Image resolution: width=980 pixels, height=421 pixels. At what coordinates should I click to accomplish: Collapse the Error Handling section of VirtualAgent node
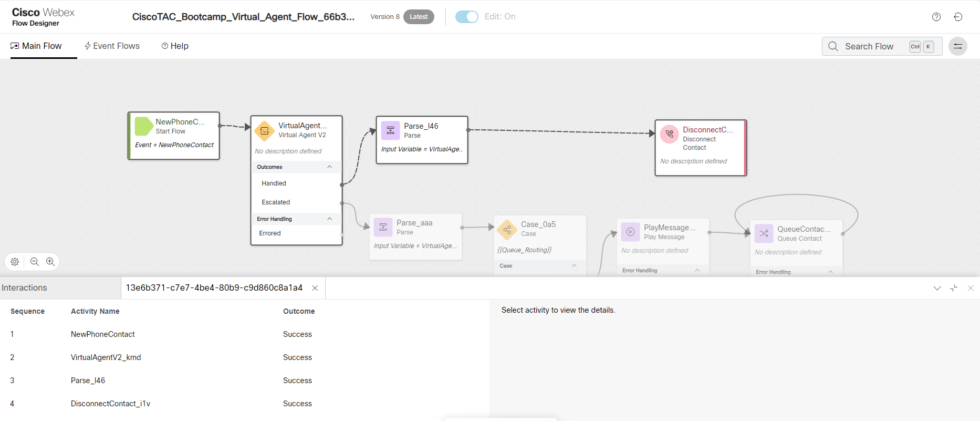click(329, 219)
